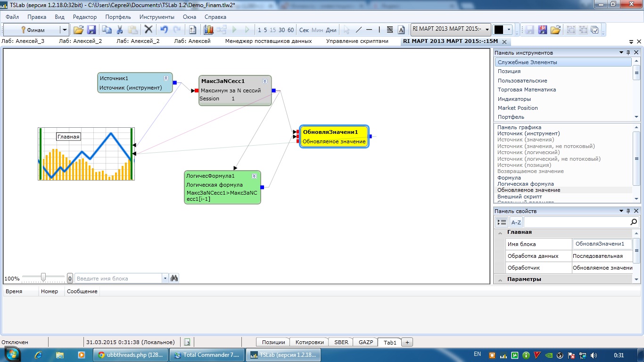Open the Инструменты menu

[x=157, y=16]
